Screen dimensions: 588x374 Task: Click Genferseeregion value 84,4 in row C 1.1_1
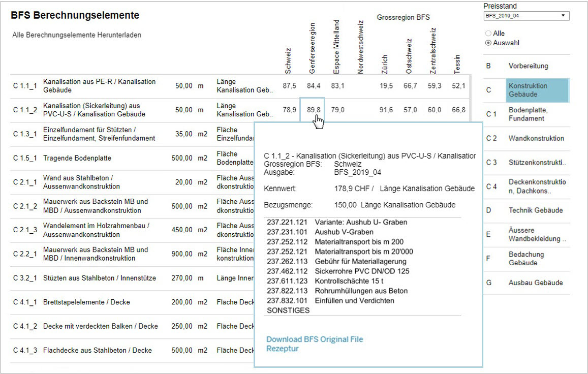[x=314, y=86]
